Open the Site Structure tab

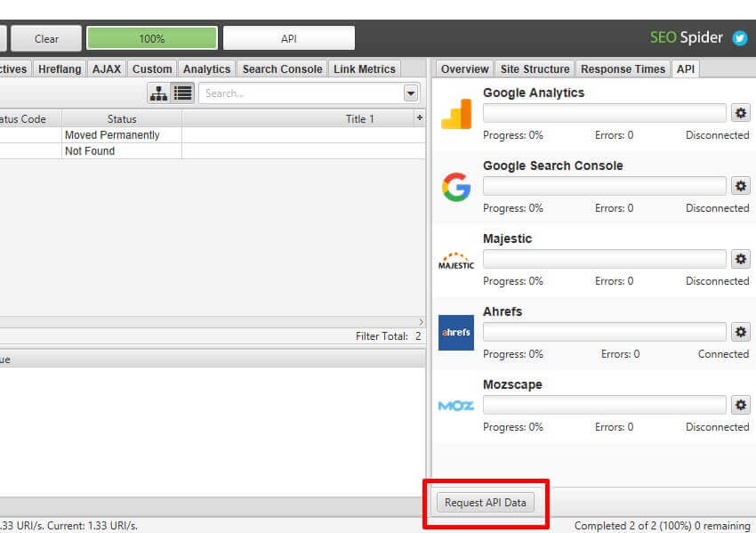pyautogui.click(x=535, y=69)
